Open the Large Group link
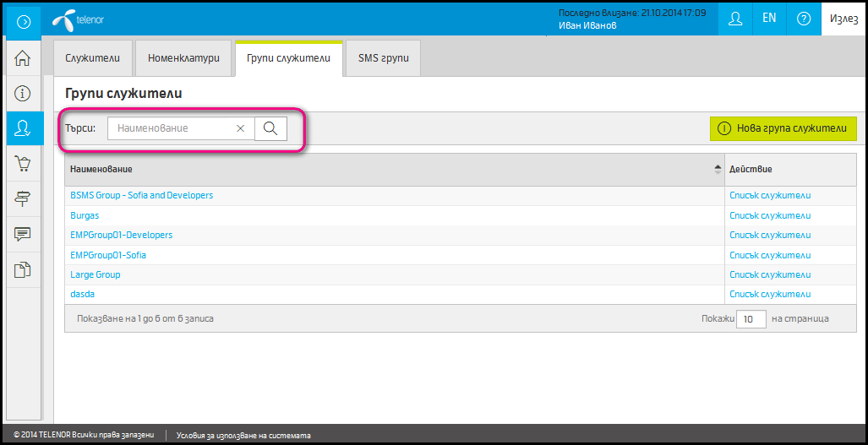 [x=96, y=274]
